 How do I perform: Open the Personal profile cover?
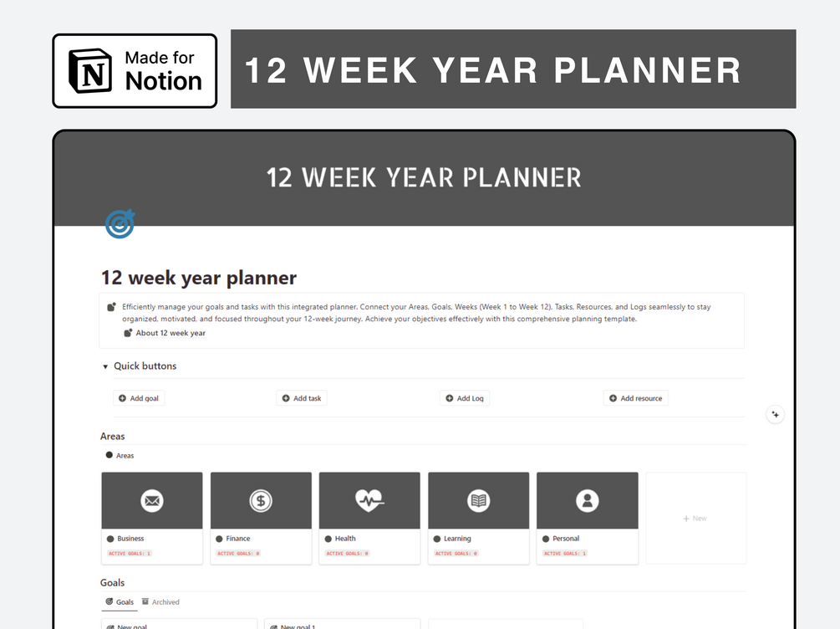[x=587, y=500]
